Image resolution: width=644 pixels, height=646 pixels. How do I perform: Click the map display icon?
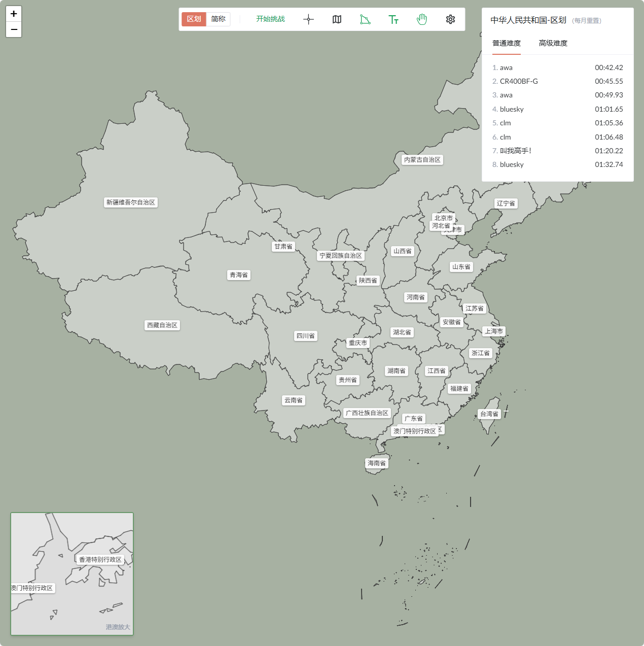[337, 19]
